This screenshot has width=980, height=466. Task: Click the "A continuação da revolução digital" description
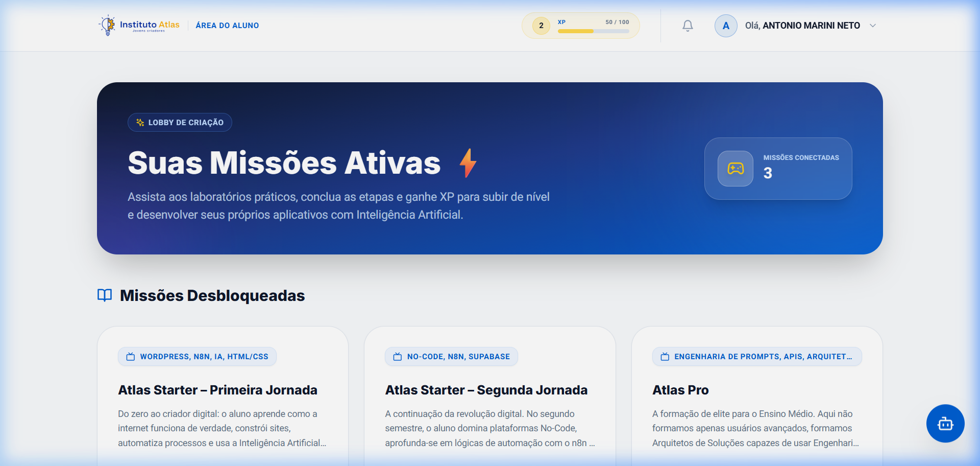click(x=490, y=428)
